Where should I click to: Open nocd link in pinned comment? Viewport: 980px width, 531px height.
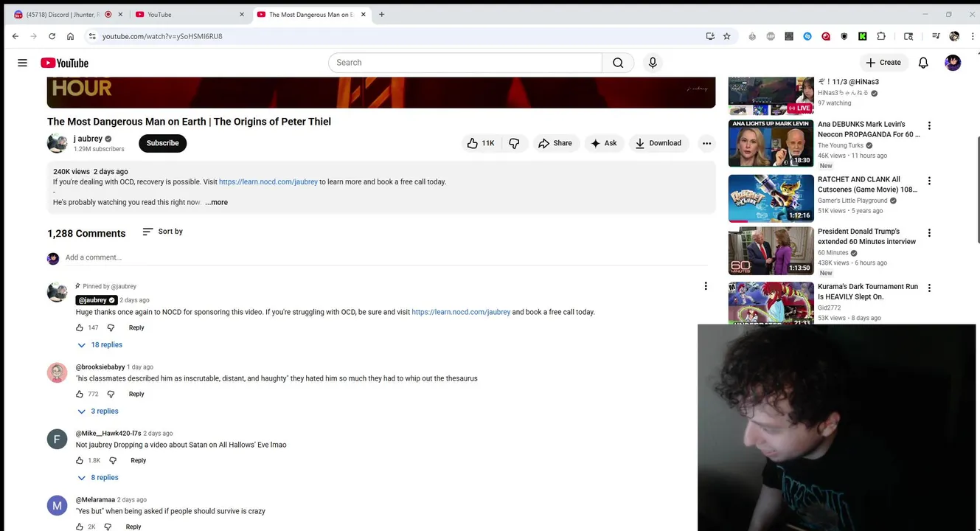[x=461, y=312]
